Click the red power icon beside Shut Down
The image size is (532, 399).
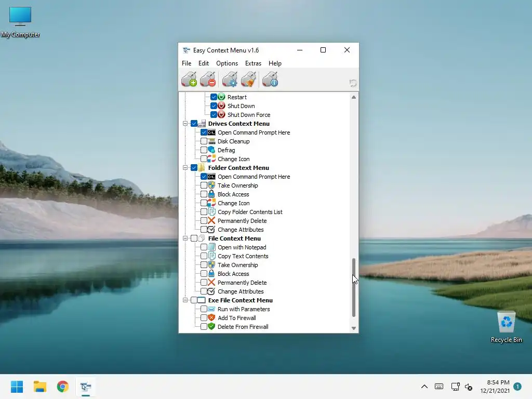(221, 105)
